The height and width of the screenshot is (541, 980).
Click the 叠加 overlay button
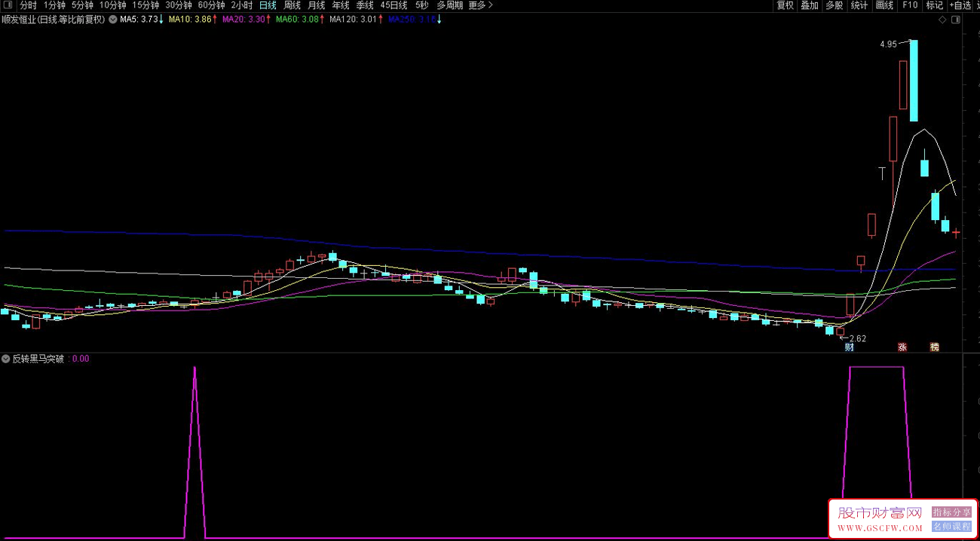810,5
